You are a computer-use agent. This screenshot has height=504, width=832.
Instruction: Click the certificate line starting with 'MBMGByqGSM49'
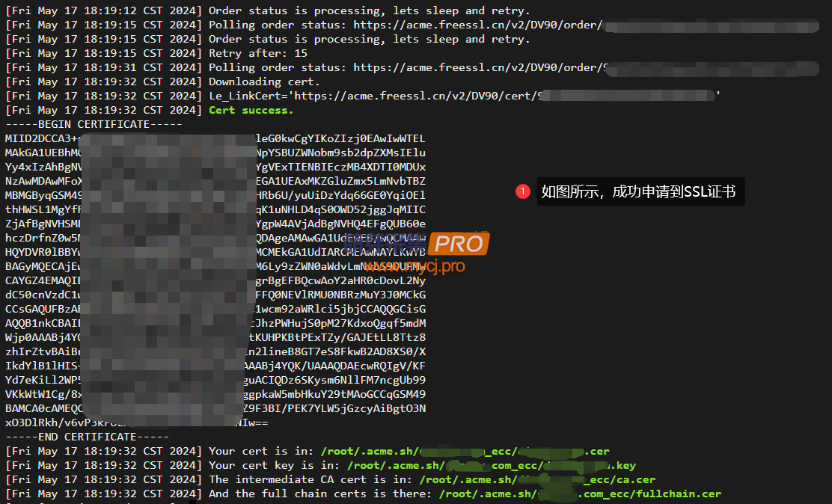(x=215, y=195)
